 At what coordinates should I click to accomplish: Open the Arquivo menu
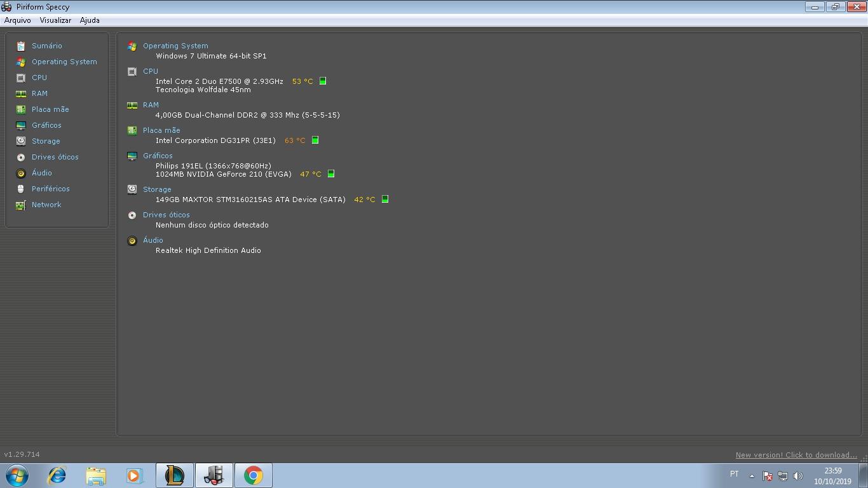pos(18,20)
